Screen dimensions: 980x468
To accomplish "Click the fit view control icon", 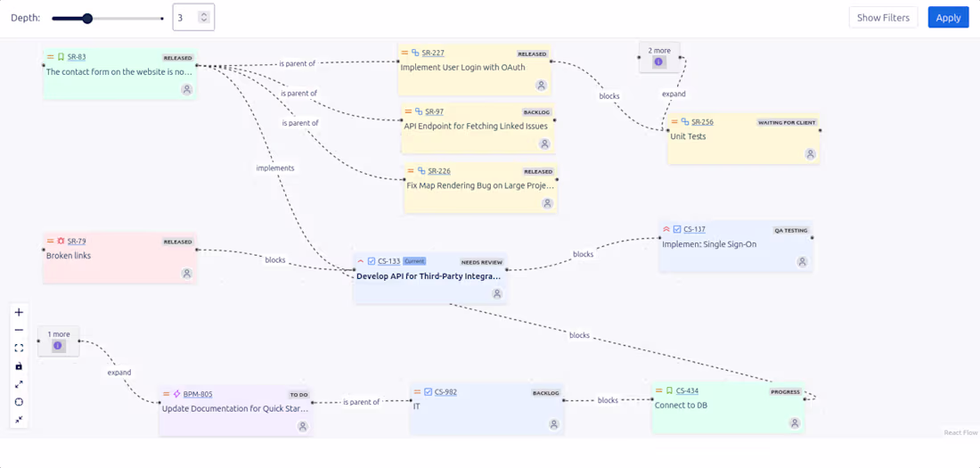I will click(x=19, y=348).
